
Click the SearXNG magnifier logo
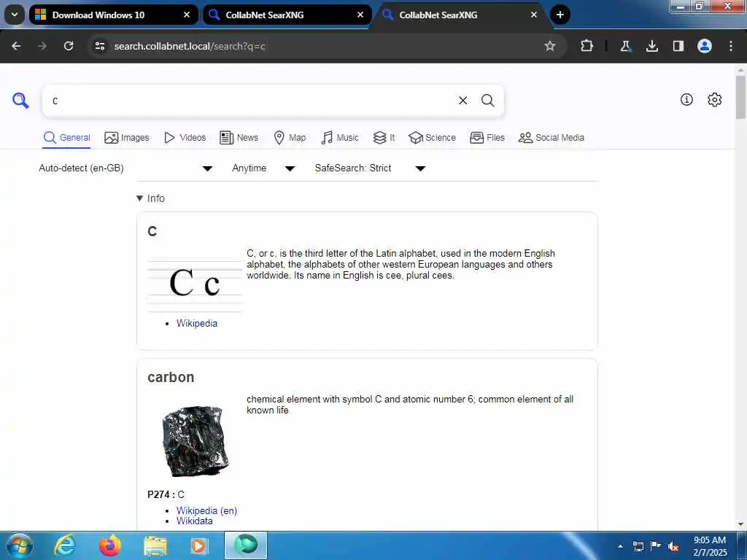pyautogui.click(x=20, y=101)
